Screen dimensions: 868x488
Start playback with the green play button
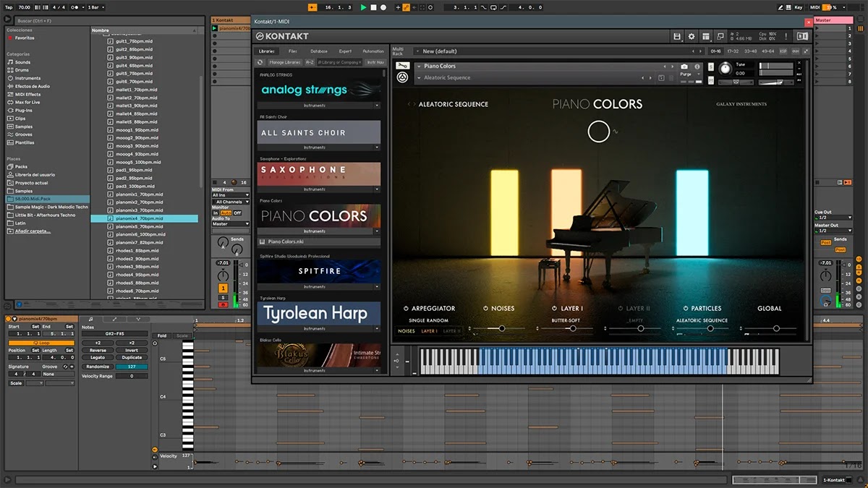pos(364,7)
